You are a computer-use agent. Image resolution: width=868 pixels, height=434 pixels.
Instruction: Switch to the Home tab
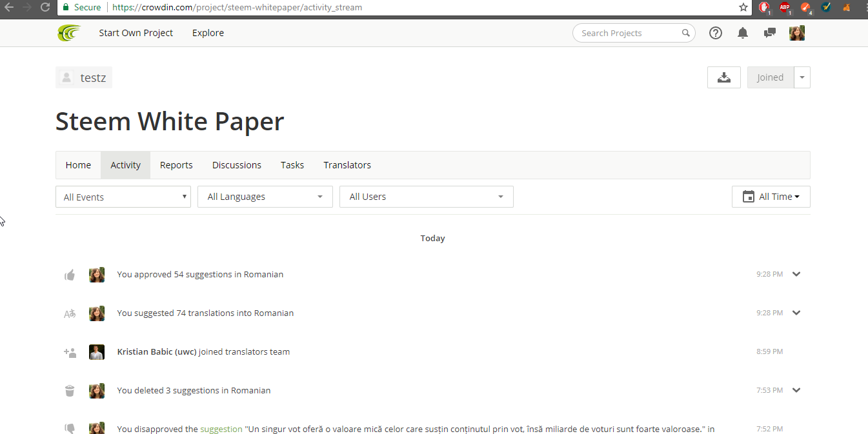click(78, 165)
